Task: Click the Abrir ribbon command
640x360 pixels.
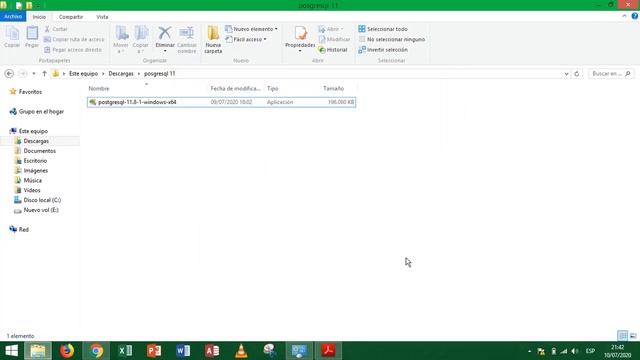Action: [331, 29]
